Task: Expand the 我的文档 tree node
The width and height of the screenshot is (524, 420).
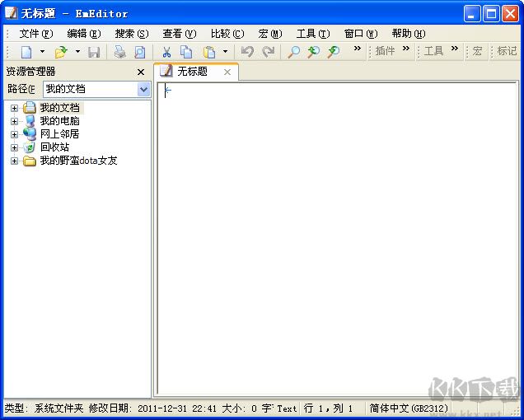Action: click(14, 108)
